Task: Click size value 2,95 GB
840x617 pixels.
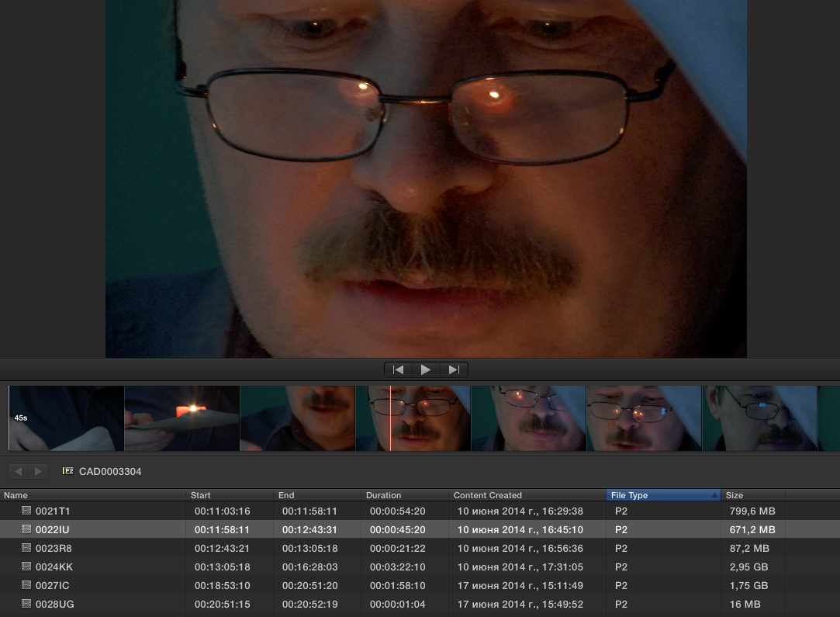Action: coord(748,567)
